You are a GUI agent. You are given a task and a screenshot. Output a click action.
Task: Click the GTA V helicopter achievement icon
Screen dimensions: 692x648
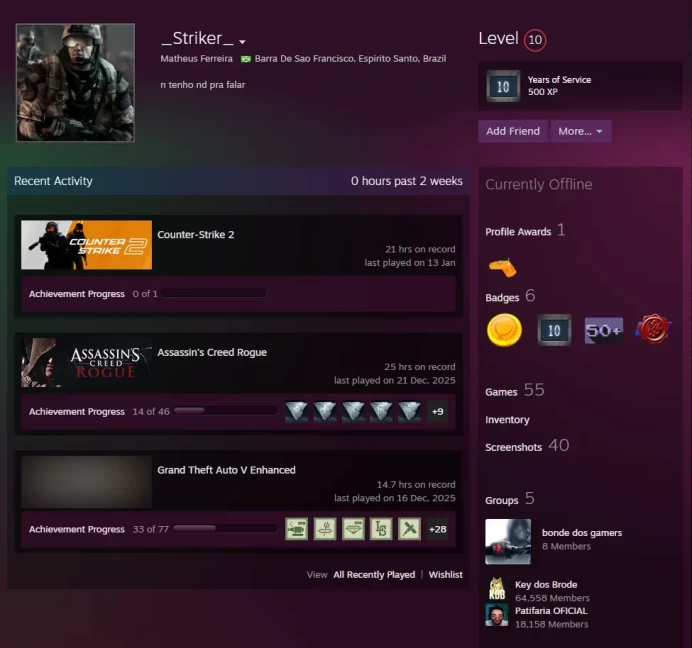pyautogui.click(x=297, y=529)
